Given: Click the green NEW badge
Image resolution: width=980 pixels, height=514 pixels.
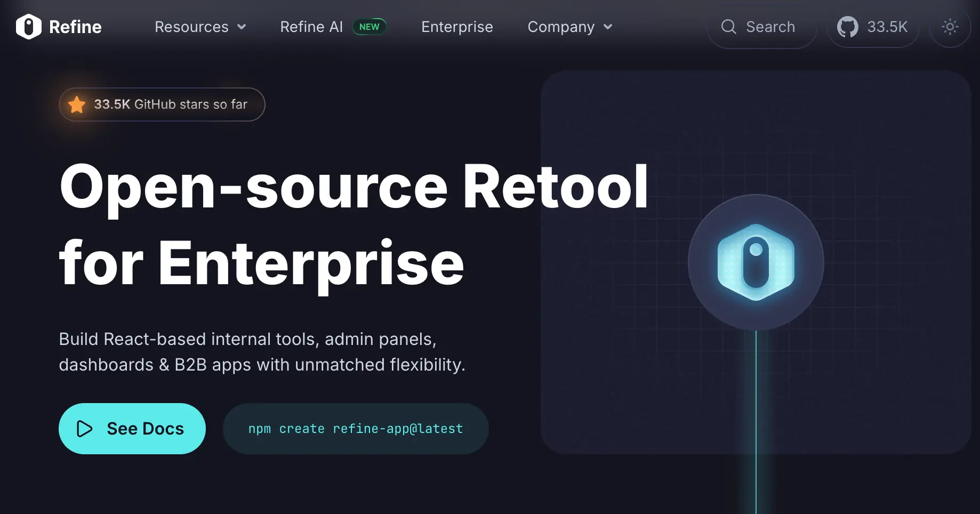Looking at the screenshot, I should point(369,27).
